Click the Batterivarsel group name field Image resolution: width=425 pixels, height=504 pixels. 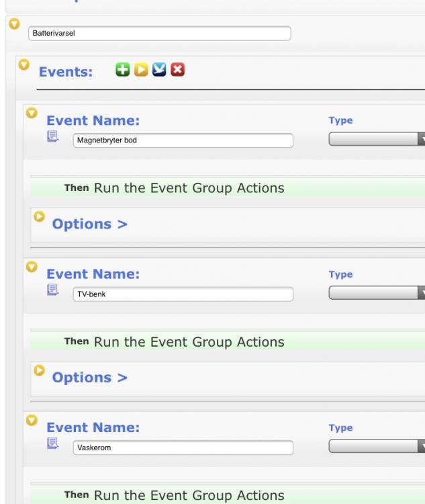coord(160,34)
